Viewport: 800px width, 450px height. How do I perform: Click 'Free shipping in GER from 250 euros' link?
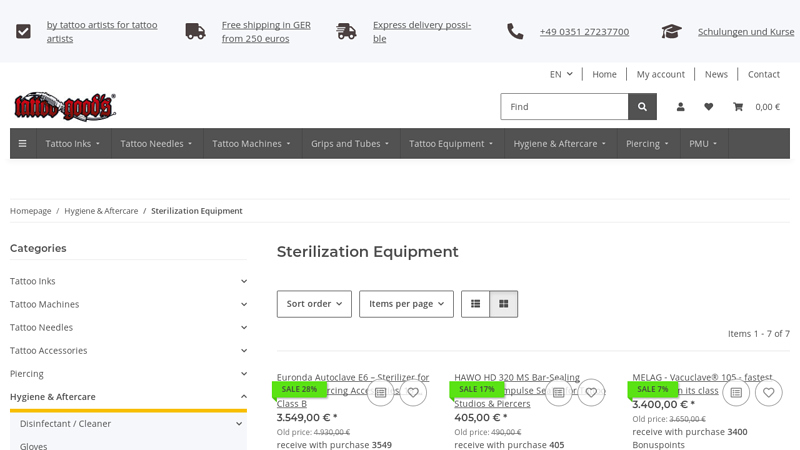(266, 32)
